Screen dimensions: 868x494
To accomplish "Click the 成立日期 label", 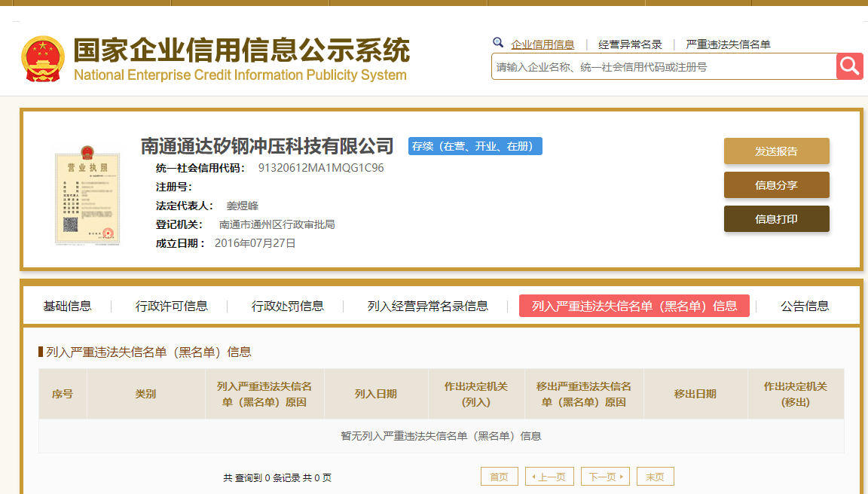I will coord(181,243).
